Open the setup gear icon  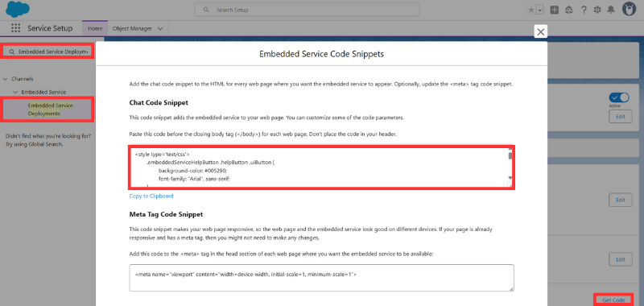pyautogui.click(x=597, y=10)
